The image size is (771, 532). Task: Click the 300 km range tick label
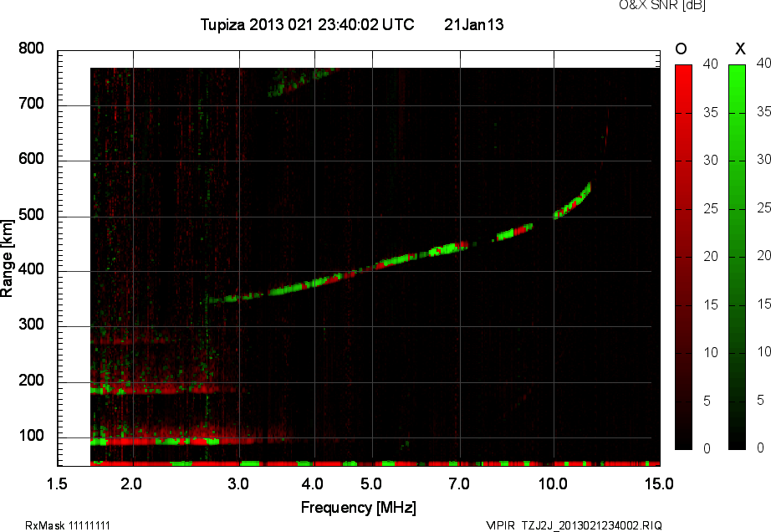tap(32, 325)
